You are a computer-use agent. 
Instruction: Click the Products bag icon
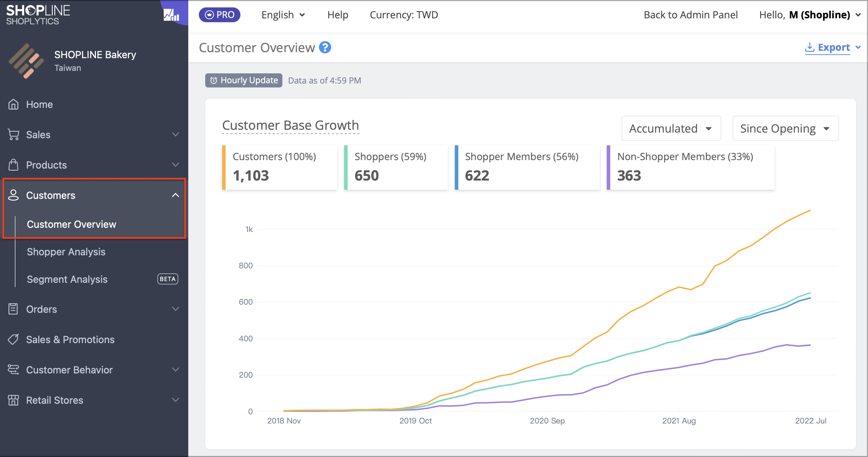coord(13,165)
